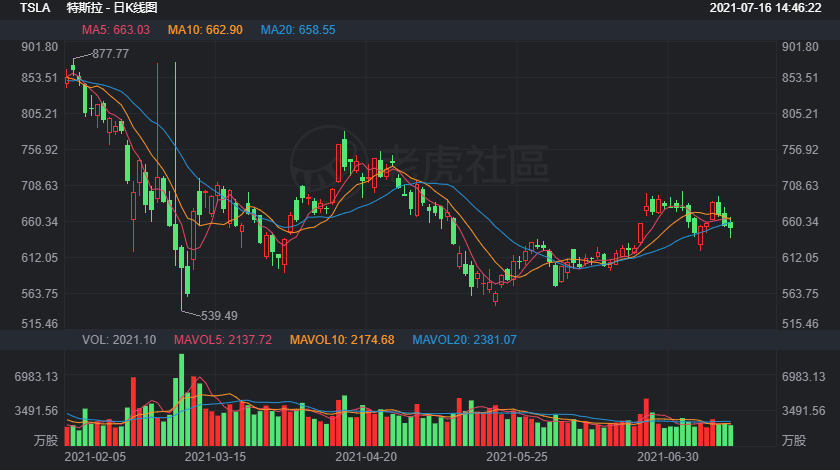The width and height of the screenshot is (840, 470).
Task: Click the 老虎社區 watermark logo
Action: (x=419, y=163)
